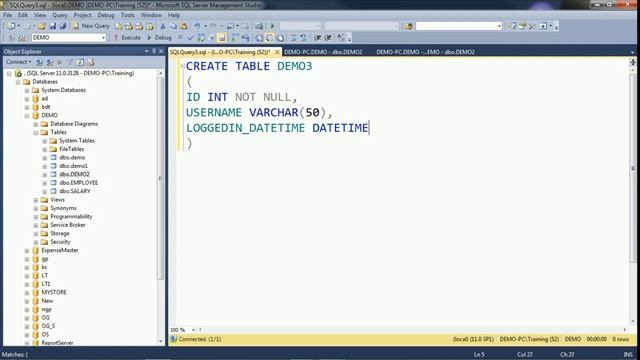Switch to the SQLQuery3.sql tab

(220, 52)
